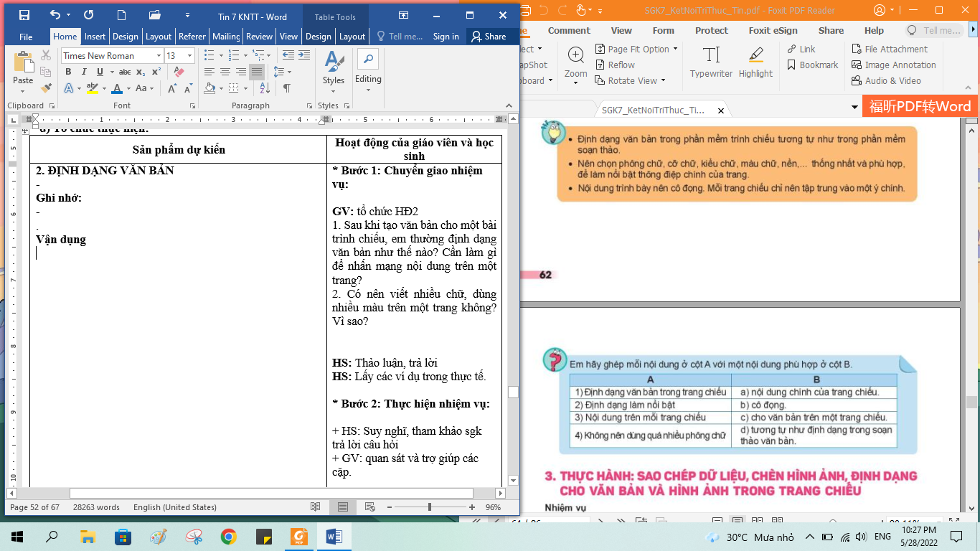The height and width of the screenshot is (551, 980).
Task: Select the Typewriter tool in Foxit
Action: click(711, 62)
